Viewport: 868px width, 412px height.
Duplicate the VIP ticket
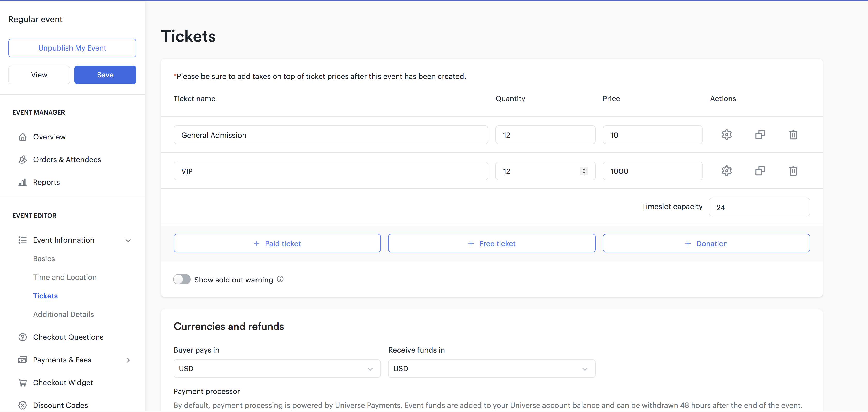(x=760, y=171)
